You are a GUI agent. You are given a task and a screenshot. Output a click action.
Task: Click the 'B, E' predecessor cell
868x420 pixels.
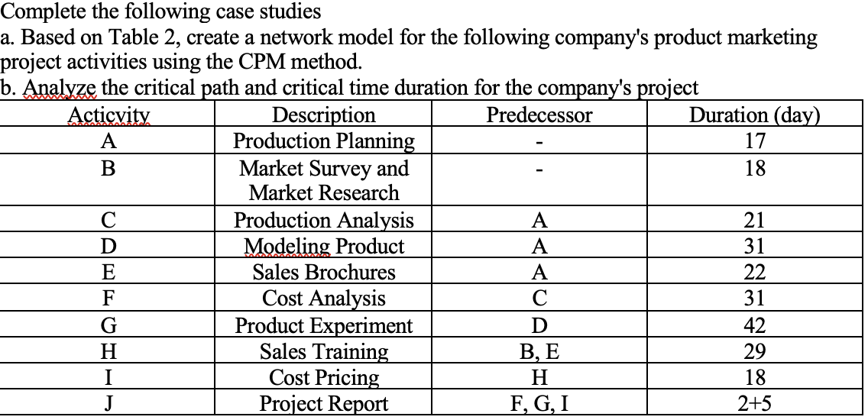pos(539,352)
